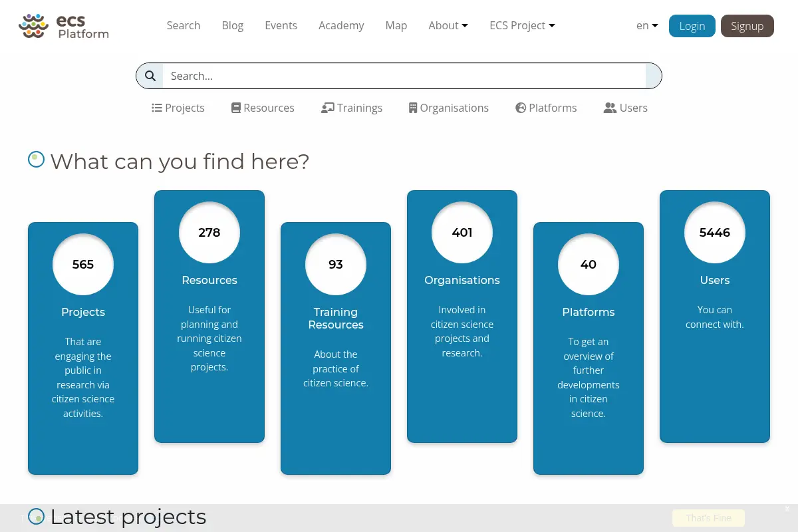Focus the Search... input field
798x532 pixels.
(404, 76)
